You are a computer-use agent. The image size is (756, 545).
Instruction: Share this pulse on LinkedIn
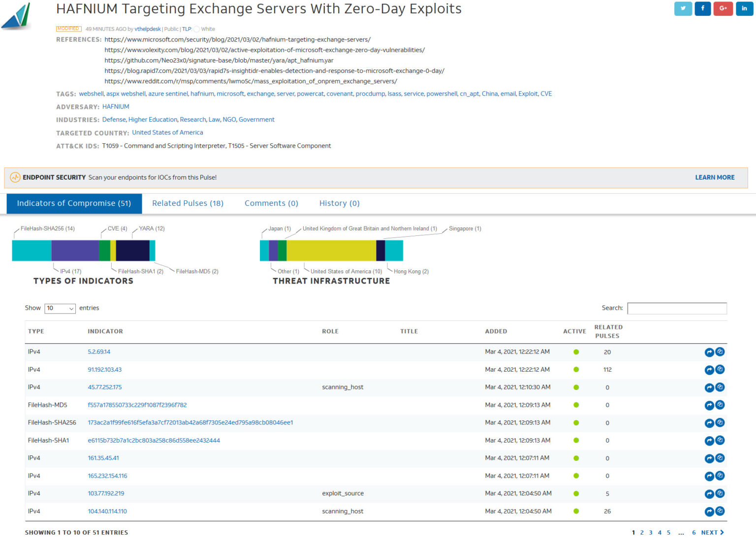743,8
